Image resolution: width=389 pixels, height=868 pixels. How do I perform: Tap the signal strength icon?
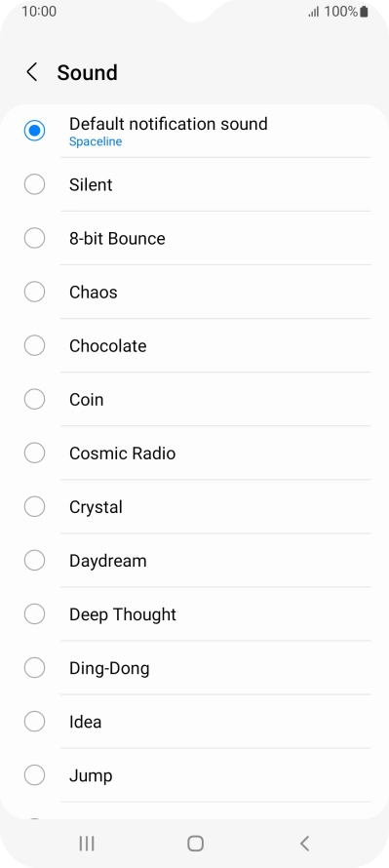pos(314,12)
